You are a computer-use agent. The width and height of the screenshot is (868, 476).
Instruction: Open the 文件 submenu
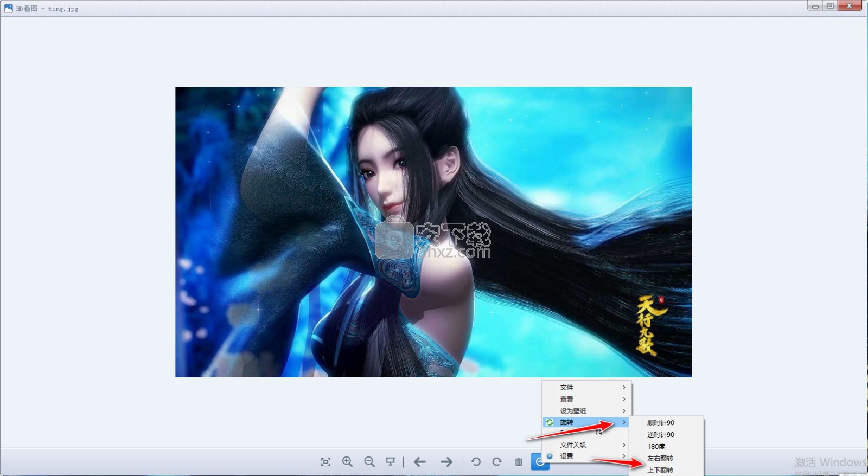coord(586,387)
